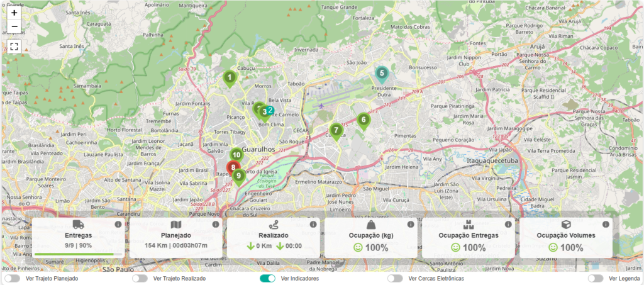Show info for Ocupação (kg) card
Viewport: 644px width, 285px height.
tap(411, 224)
